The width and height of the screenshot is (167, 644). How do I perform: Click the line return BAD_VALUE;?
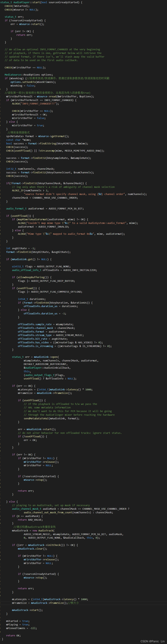30,520
